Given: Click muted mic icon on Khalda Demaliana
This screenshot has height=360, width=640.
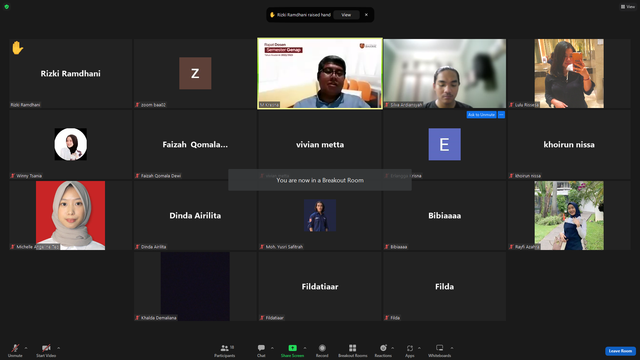Looking at the screenshot, I should pyautogui.click(x=138, y=318).
